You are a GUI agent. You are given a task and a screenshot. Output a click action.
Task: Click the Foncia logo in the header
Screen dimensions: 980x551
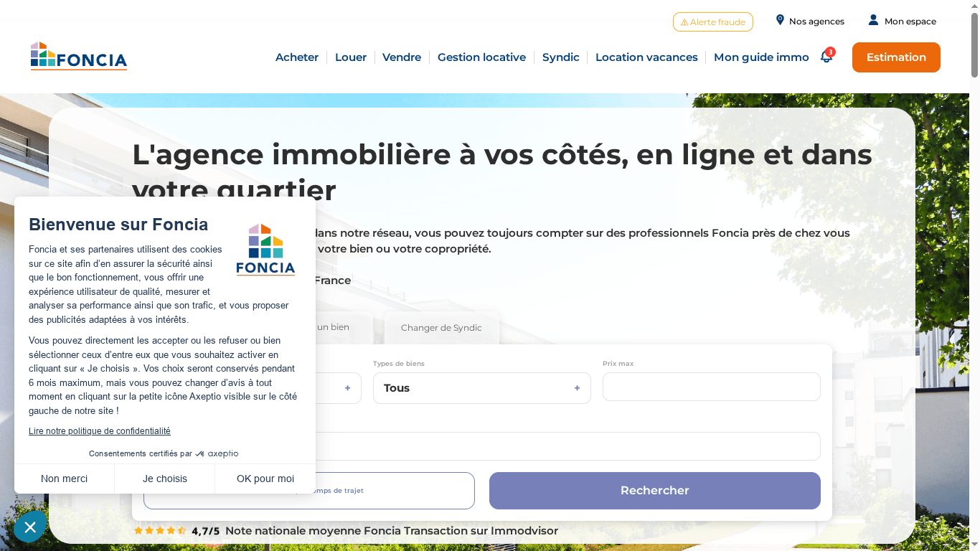(x=78, y=56)
